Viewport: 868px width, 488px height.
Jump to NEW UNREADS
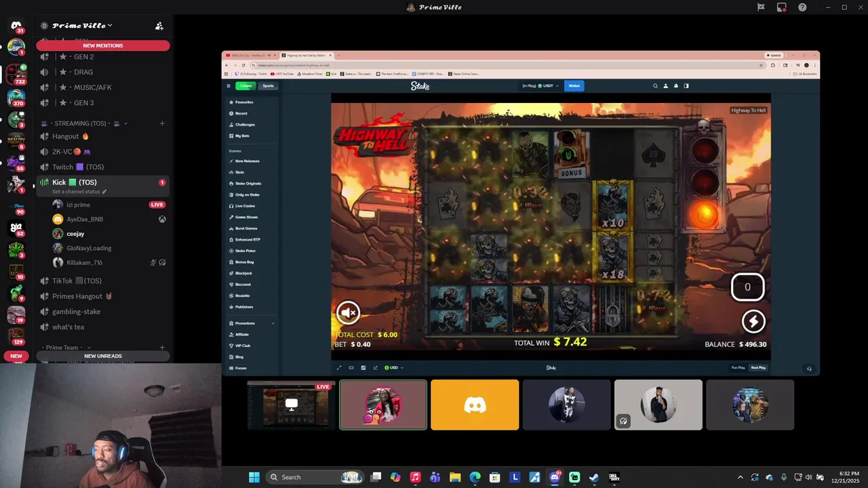[103, 356]
